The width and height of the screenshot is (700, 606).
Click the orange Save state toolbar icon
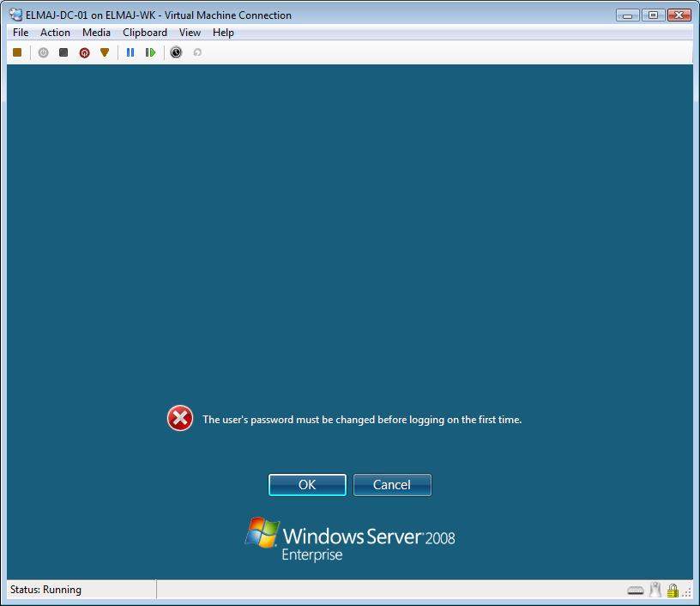(105, 52)
